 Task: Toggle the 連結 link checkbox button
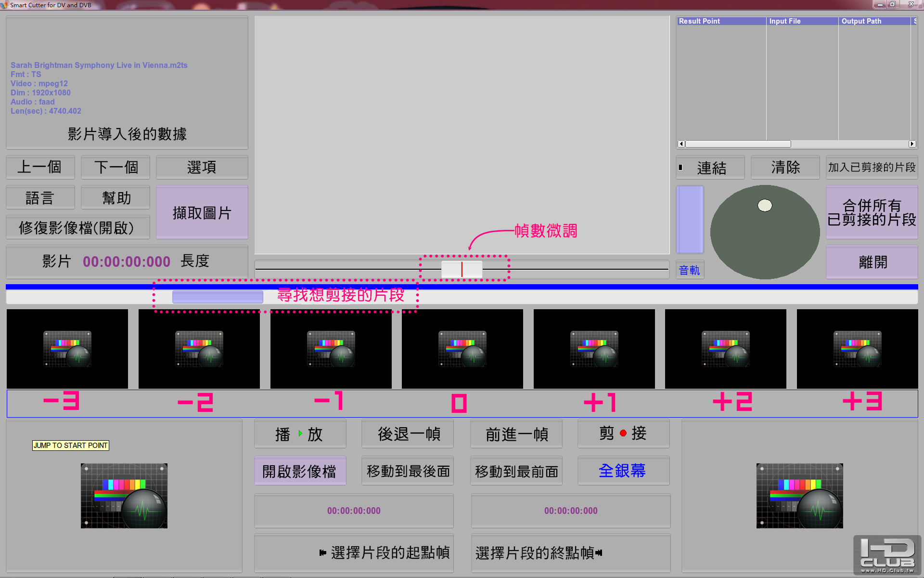pyautogui.click(x=710, y=168)
